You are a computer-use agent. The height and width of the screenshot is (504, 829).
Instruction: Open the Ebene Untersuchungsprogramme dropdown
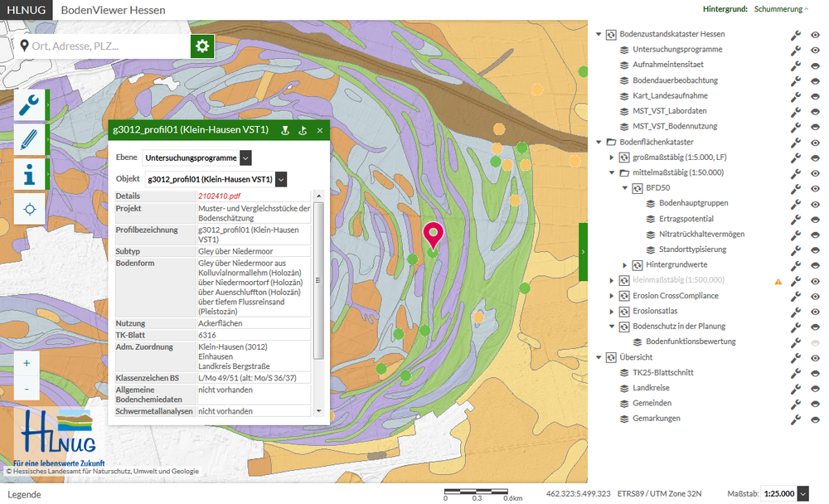click(x=196, y=157)
